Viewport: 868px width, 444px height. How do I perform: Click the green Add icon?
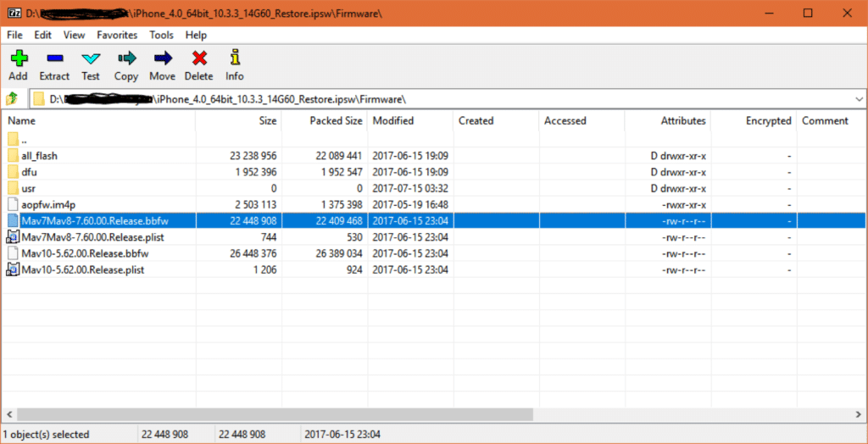tap(18, 58)
